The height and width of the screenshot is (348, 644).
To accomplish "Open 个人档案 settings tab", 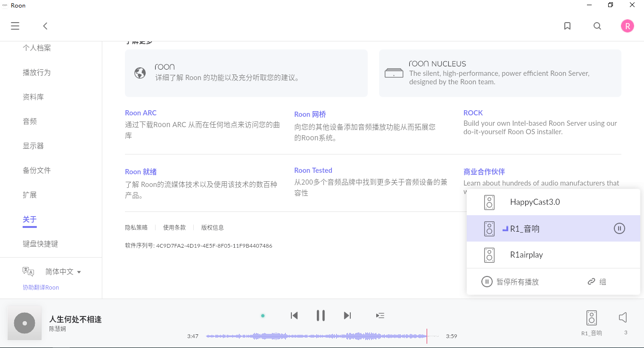I will pos(37,48).
